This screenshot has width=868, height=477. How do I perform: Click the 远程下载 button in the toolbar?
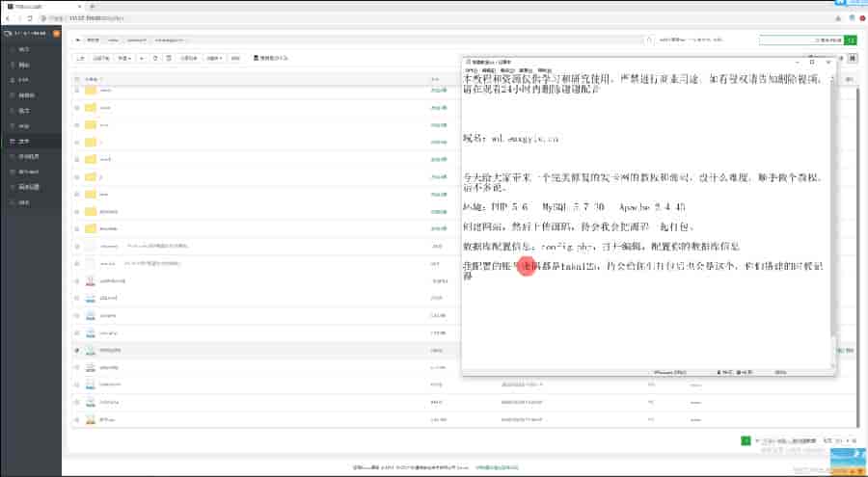101,58
